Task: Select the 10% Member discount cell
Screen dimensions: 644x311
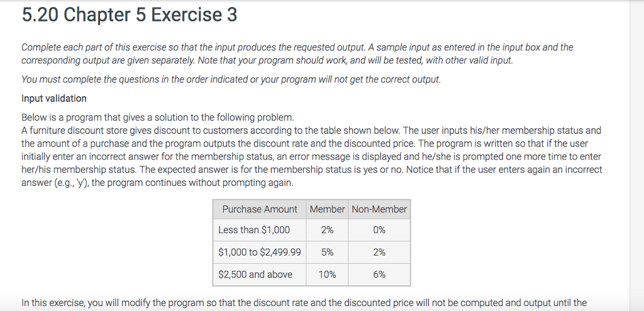Action: tap(327, 274)
